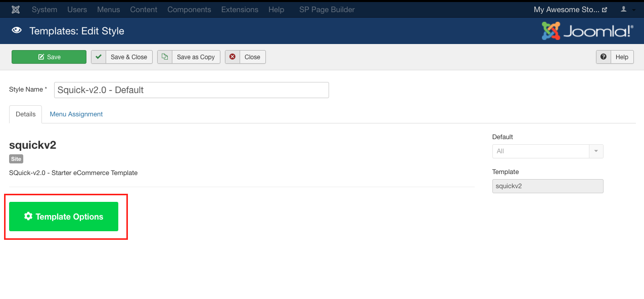Click the 'SQuick-v2.0 - Starter eCommerce Template' description
Image resolution: width=644 pixels, height=299 pixels.
pyautogui.click(x=73, y=173)
